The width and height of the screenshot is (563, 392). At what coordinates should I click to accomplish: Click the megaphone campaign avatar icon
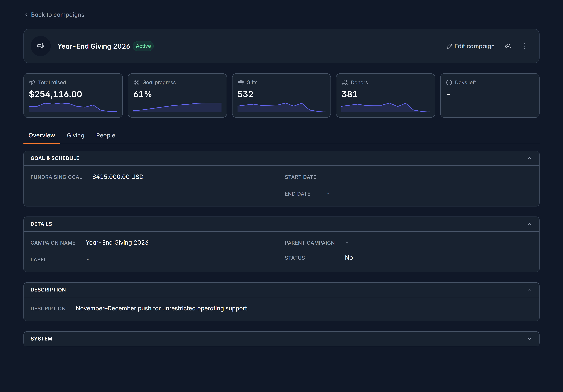coord(40,46)
